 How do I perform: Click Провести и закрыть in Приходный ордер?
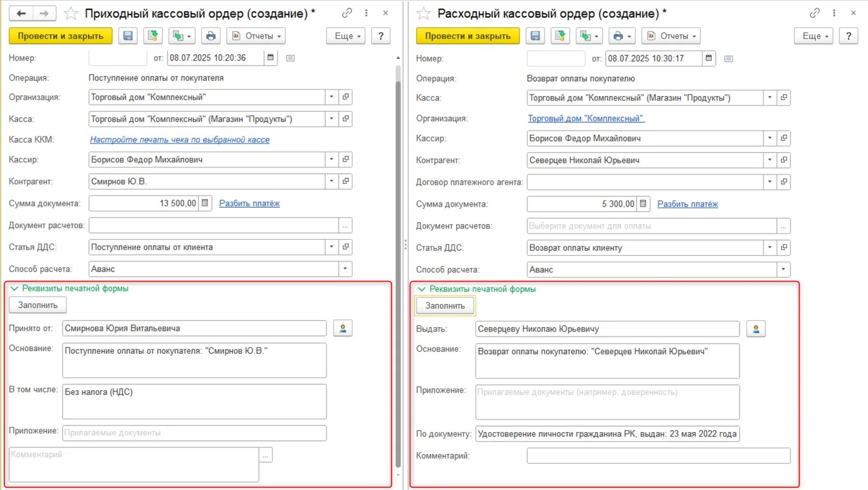coord(61,36)
